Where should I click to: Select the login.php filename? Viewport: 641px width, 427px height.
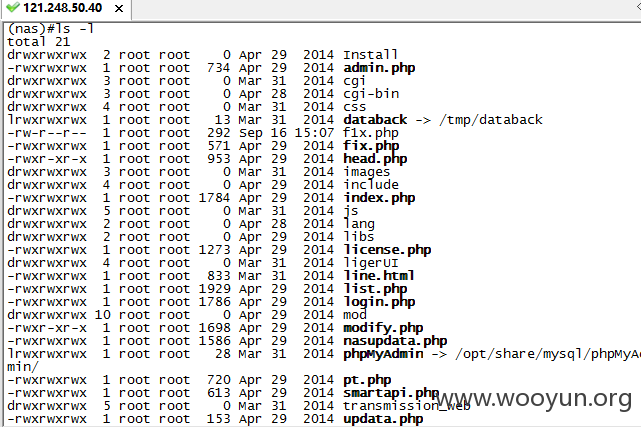[x=379, y=302]
